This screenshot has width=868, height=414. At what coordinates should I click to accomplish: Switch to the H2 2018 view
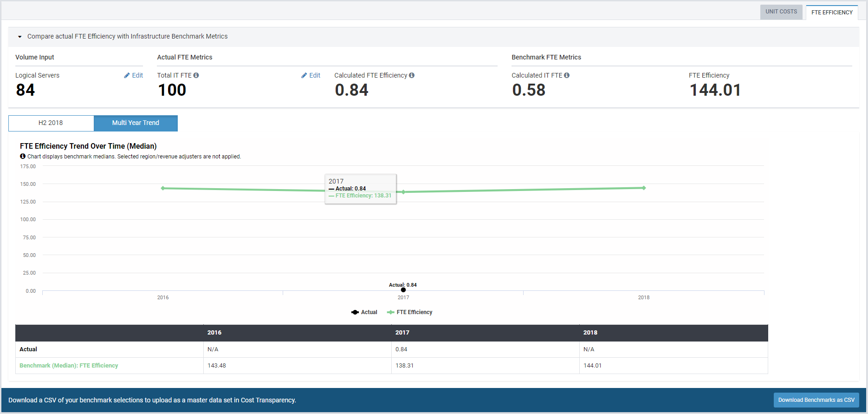pyautogui.click(x=51, y=123)
